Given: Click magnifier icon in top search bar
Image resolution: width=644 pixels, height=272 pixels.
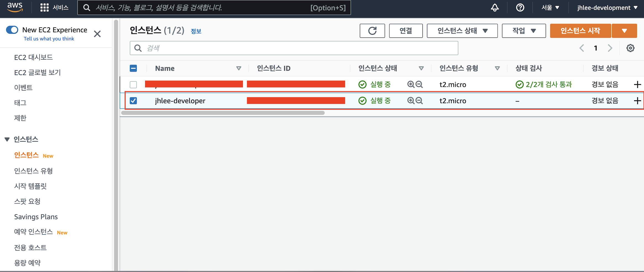Looking at the screenshot, I should pyautogui.click(x=87, y=7).
